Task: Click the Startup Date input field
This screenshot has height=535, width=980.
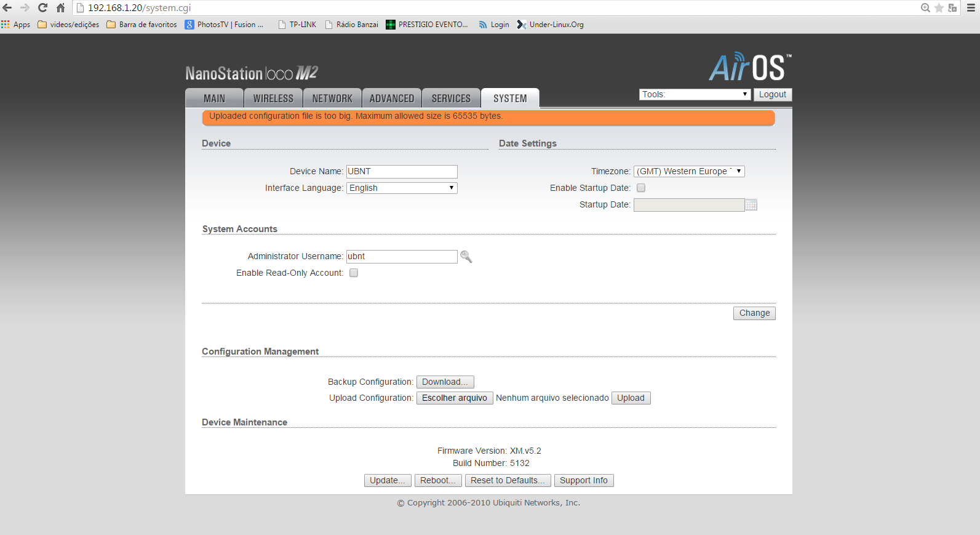Action: 689,205
